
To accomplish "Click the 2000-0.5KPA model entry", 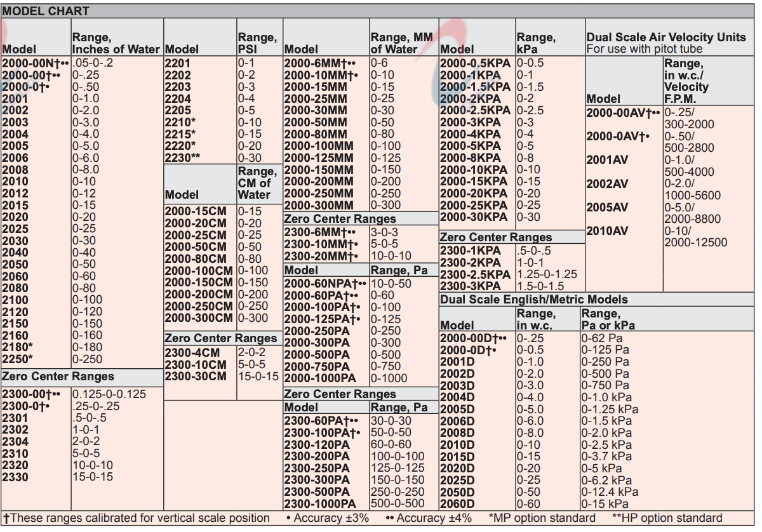I will (474, 63).
